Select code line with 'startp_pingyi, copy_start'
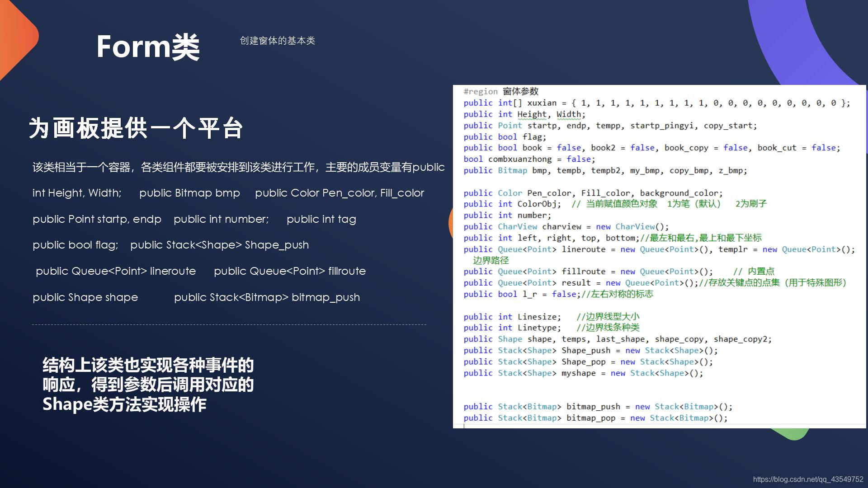This screenshot has height=488, width=868. click(610, 126)
